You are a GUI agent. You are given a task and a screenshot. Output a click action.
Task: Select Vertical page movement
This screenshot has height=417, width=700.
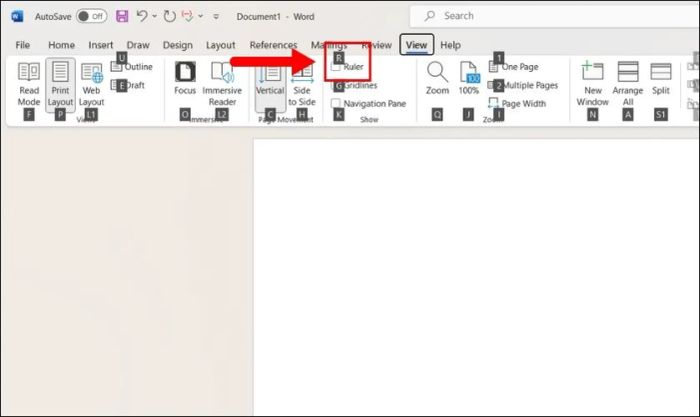(x=270, y=85)
